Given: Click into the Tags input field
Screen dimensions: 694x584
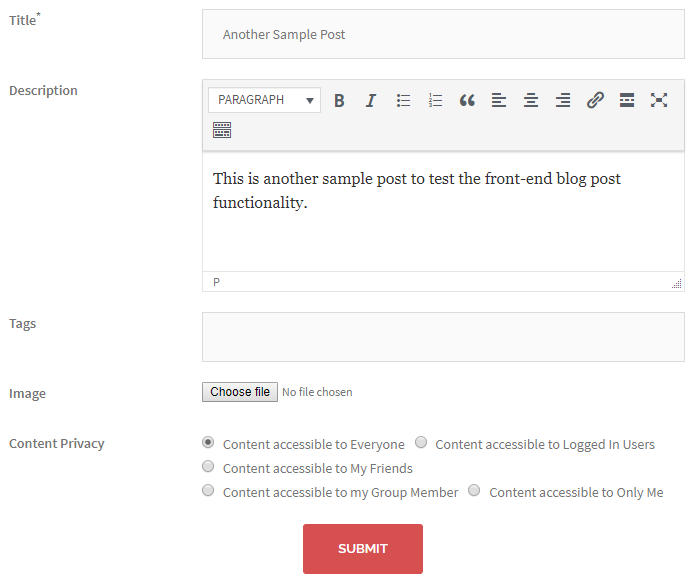Looking at the screenshot, I should point(443,337).
